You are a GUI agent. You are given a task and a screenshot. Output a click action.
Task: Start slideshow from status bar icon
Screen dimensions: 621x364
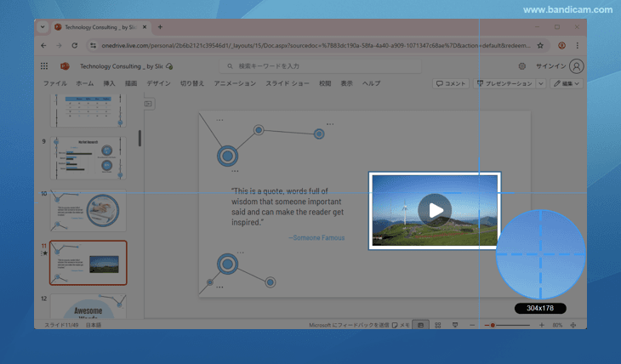[x=455, y=325]
